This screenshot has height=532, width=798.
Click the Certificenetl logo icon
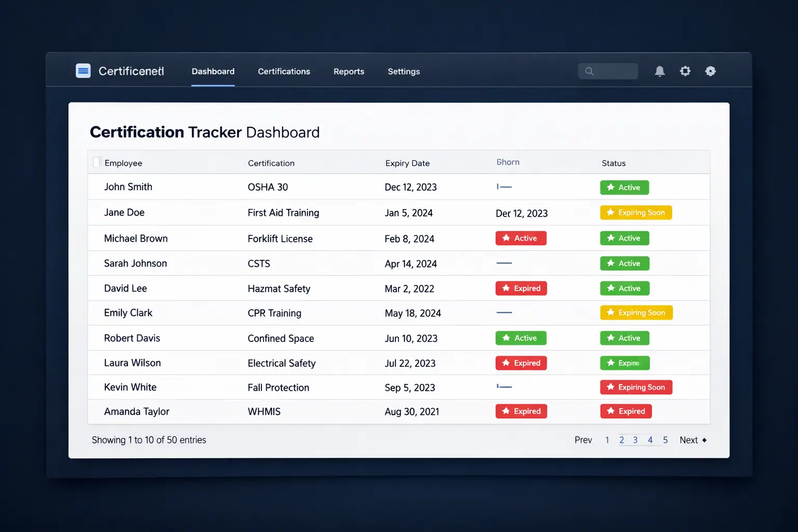(x=83, y=71)
